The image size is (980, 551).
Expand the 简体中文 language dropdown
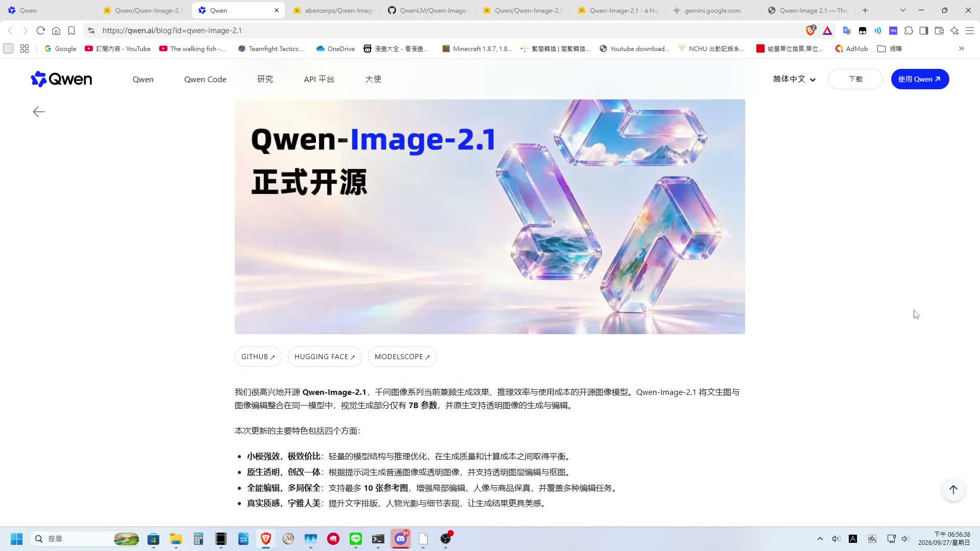[x=794, y=79]
